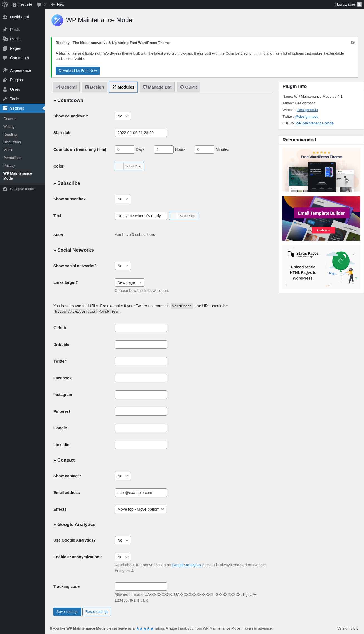This screenshot has height=634, width=364.
Task: Open the Show countdown dropdown
Action: point(123,116)
